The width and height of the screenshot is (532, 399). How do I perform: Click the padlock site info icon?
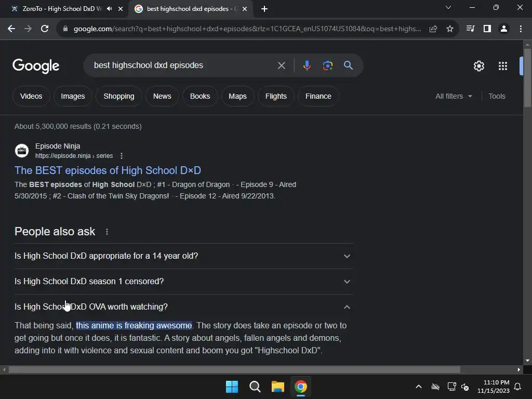(65, 29)
